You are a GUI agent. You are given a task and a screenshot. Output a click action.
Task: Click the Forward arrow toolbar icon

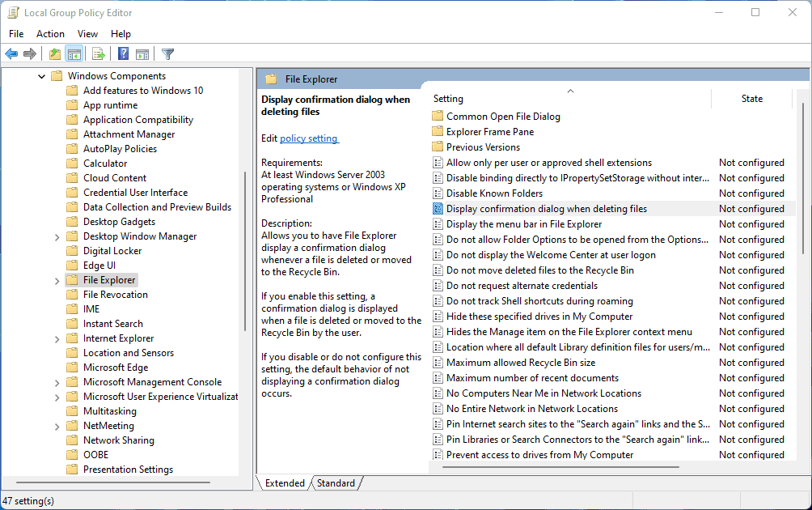click(30, 54)
